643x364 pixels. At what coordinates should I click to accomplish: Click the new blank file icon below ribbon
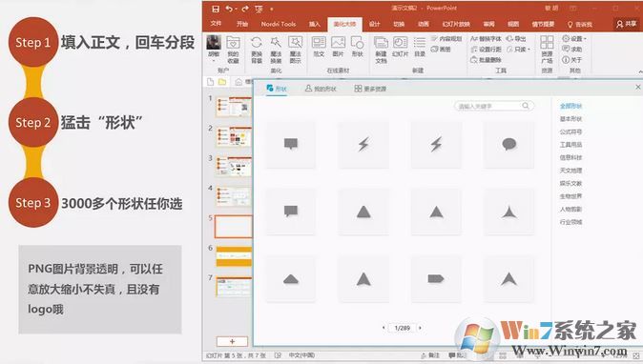click(211, 82)
